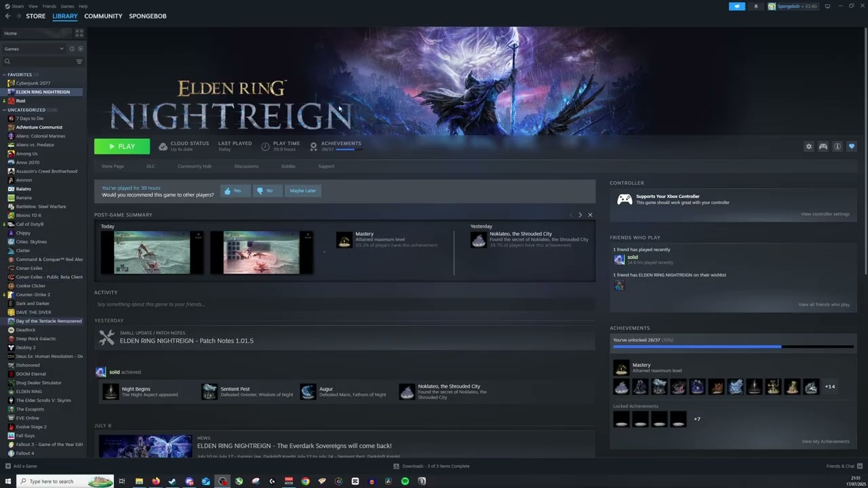Open Friends & Chat
The image size is (868, 488).
coord(844,466)
